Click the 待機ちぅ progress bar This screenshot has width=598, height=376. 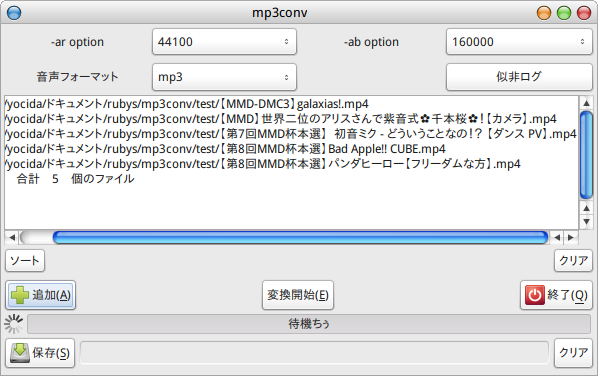(x=309, y=324)
